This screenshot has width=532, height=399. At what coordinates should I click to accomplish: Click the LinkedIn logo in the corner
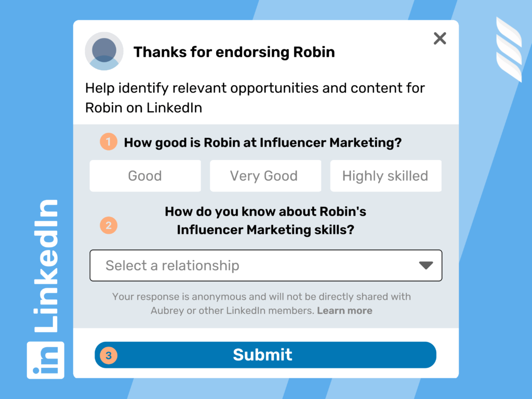coord(46,360)
